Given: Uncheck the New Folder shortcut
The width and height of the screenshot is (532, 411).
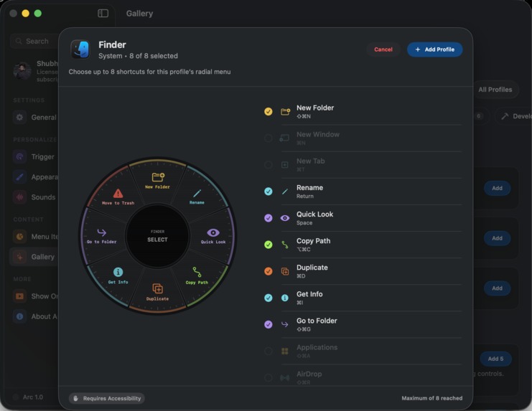Looking at the screenshot, I should [268, 111].
